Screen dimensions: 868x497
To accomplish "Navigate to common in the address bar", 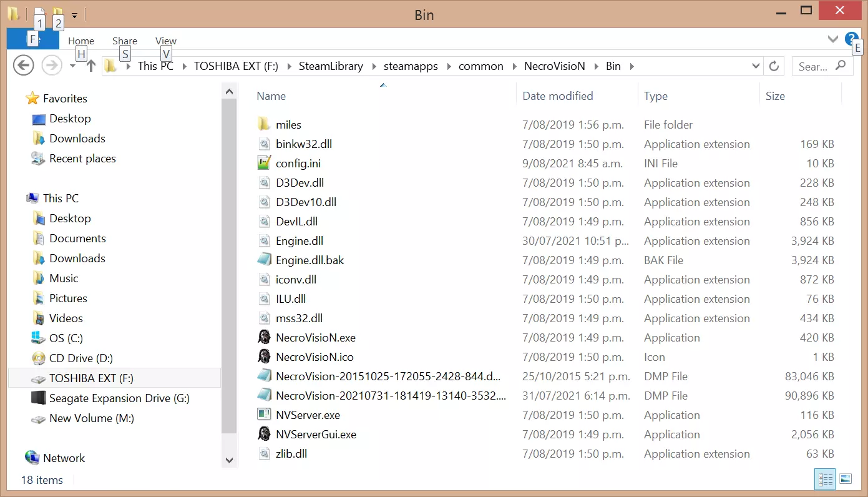I will point(480,66).
